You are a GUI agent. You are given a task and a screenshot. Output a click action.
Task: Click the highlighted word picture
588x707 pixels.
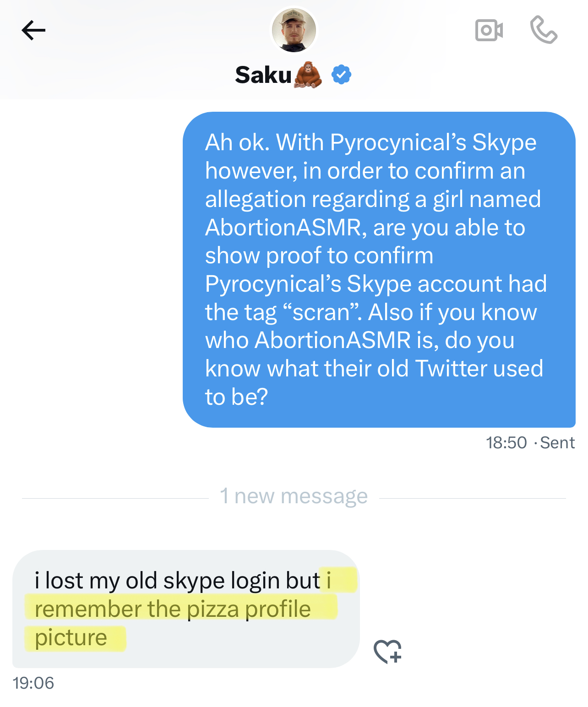click(x=71, y=637)
